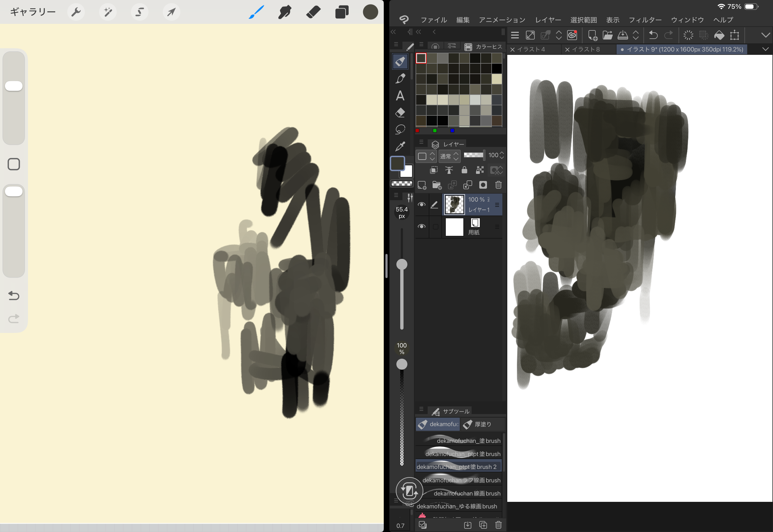Select the Lasso selection tool

(400, 129)
